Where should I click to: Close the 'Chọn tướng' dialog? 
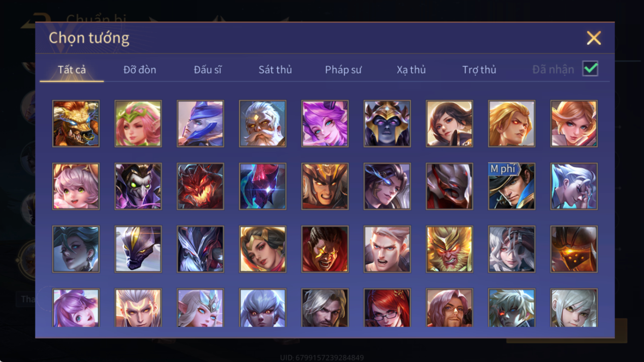594,38
